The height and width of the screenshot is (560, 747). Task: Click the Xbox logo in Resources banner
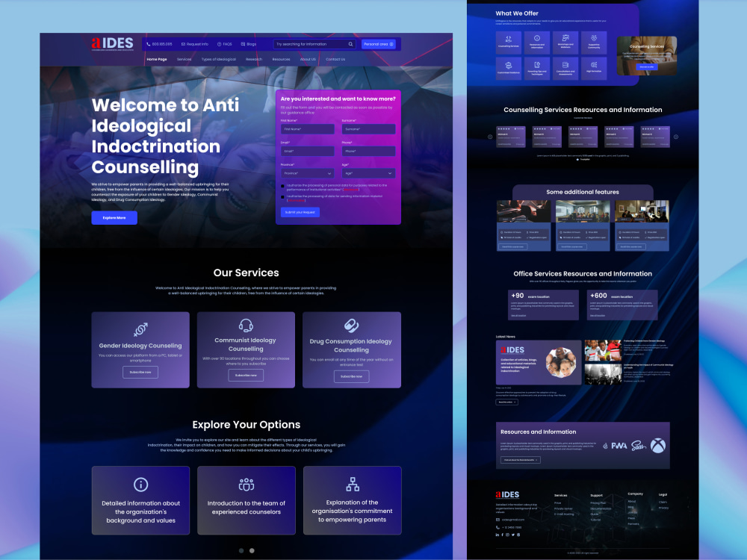tap(658, 446)
